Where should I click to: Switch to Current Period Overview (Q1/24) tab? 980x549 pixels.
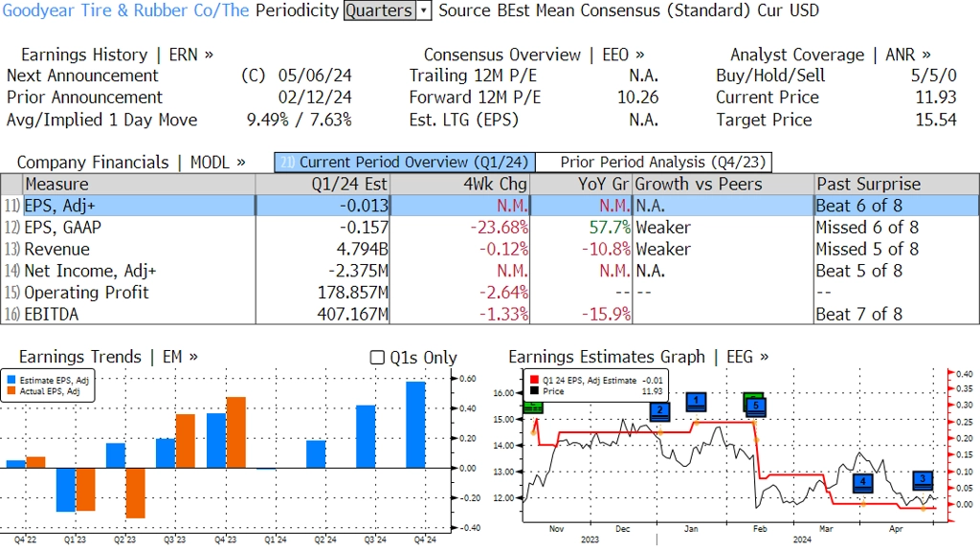(x=405, y=163)
